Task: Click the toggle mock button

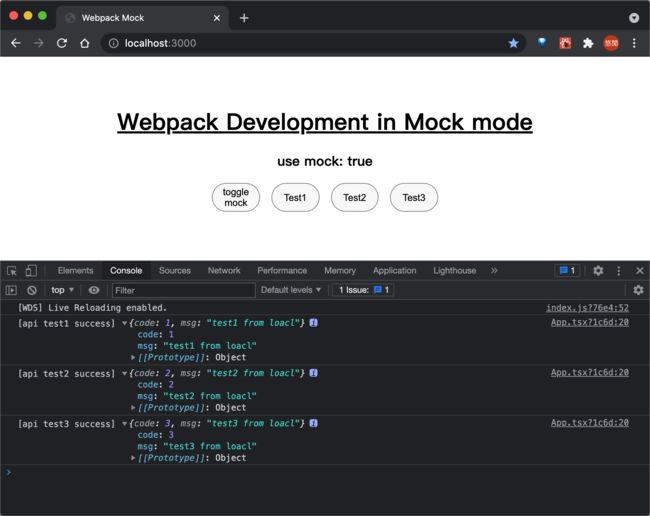Action: tap(236, 197)
